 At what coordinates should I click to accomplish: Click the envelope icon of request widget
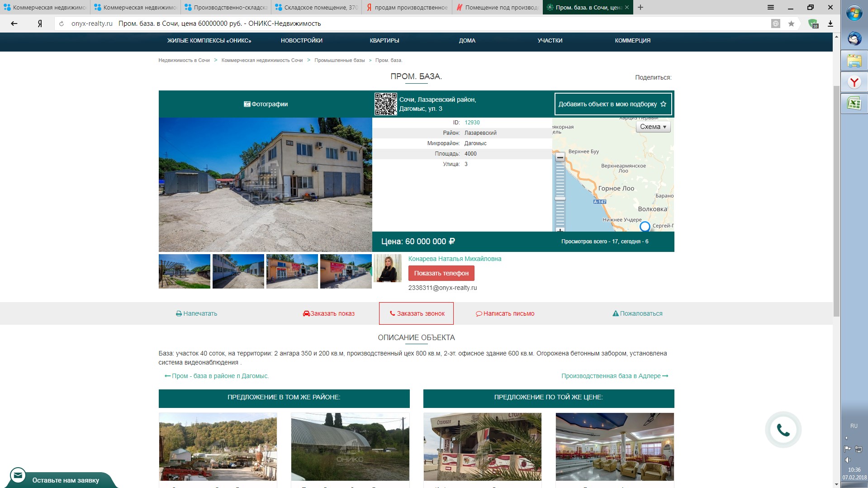click(x=18, y=475)
